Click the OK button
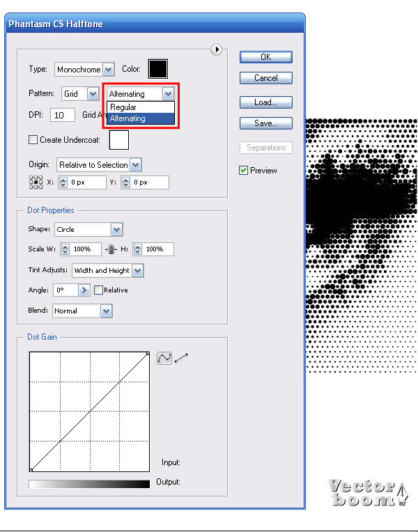 click(266, 57)
